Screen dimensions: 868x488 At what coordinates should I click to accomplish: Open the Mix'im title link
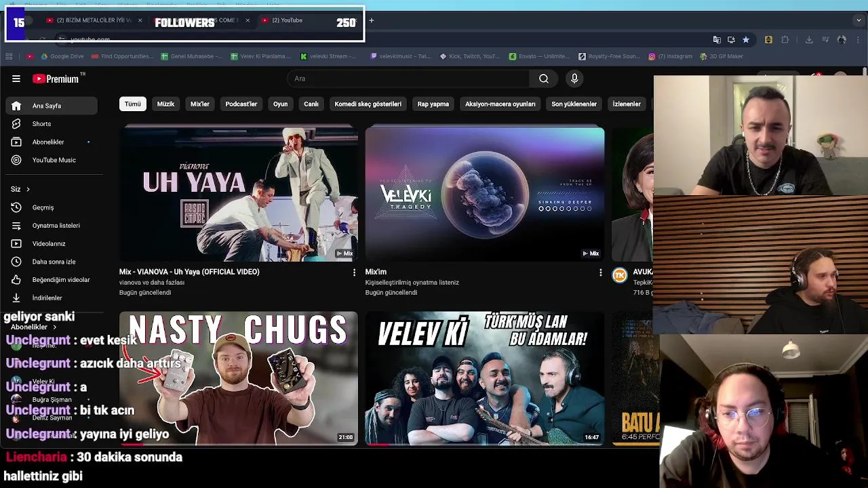[376, 272]
